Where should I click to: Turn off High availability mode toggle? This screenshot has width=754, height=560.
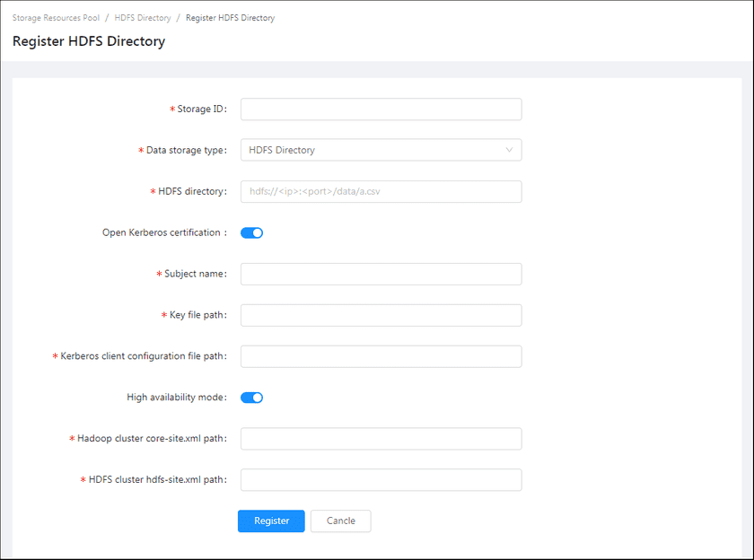[x=251, y=398]
